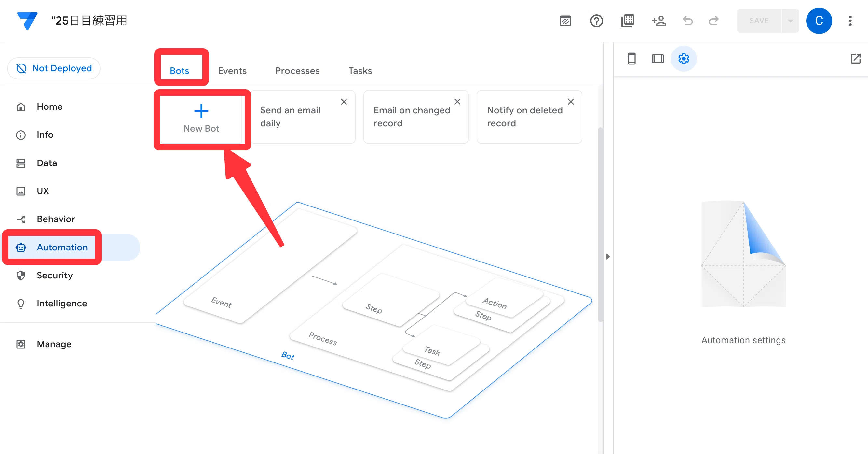This screenshot has width=868, height=454.
Task: Click the AppSheet logo icon
Action: click(x=27, y=21)
